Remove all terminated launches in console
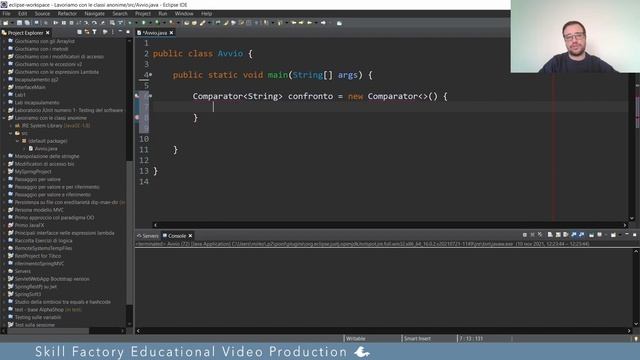This screenshot has height=360, width=640. (x=540, y=235)
